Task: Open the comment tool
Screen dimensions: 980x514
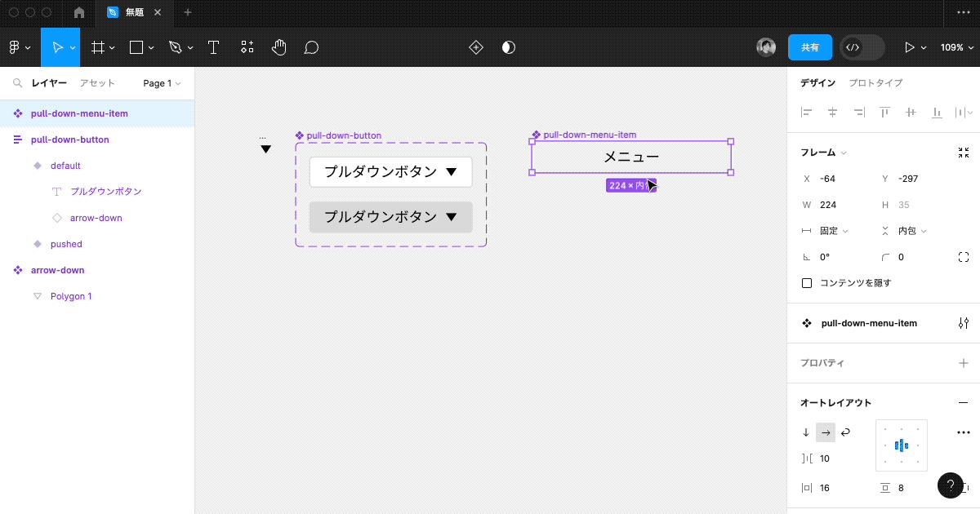Action: [x=311, y=47]
